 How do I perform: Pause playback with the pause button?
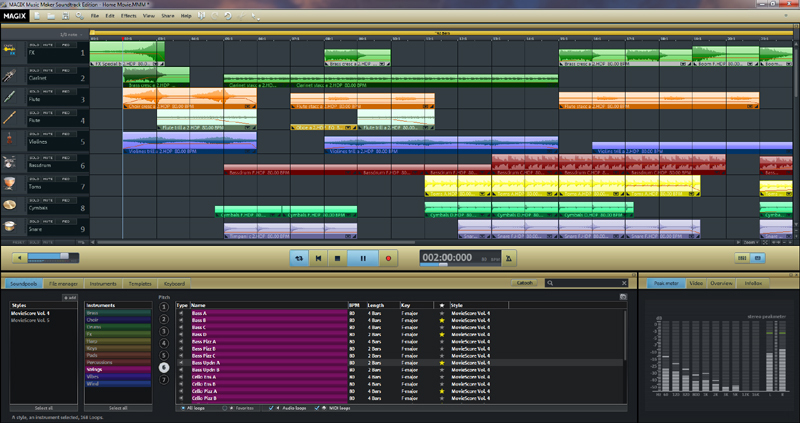(363, 258)
